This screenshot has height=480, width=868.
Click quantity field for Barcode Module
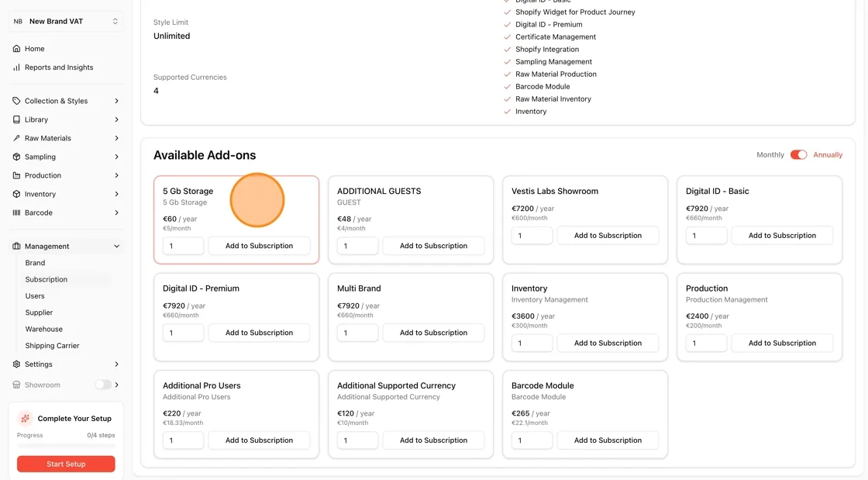pos(532,440)
